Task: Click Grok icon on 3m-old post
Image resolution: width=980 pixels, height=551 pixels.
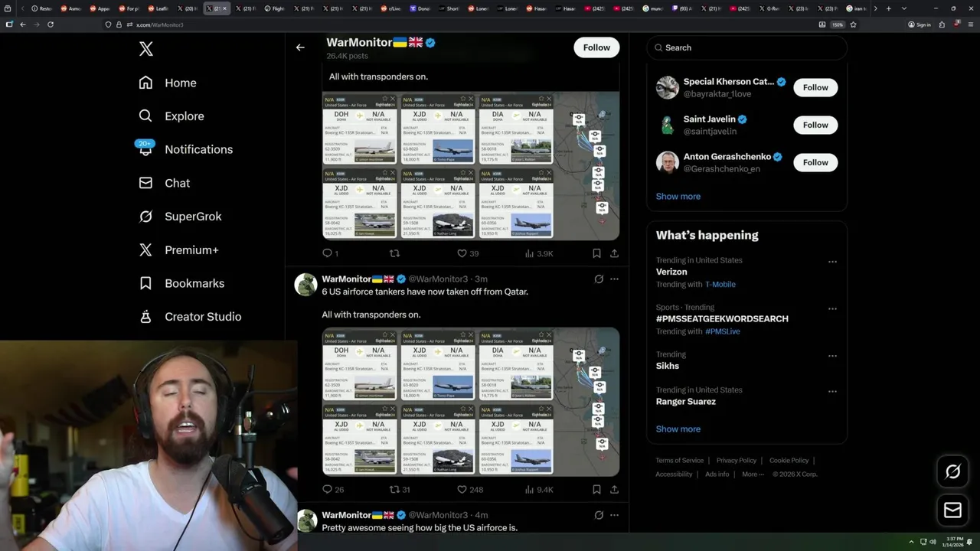Action: (x=599, y=279)
